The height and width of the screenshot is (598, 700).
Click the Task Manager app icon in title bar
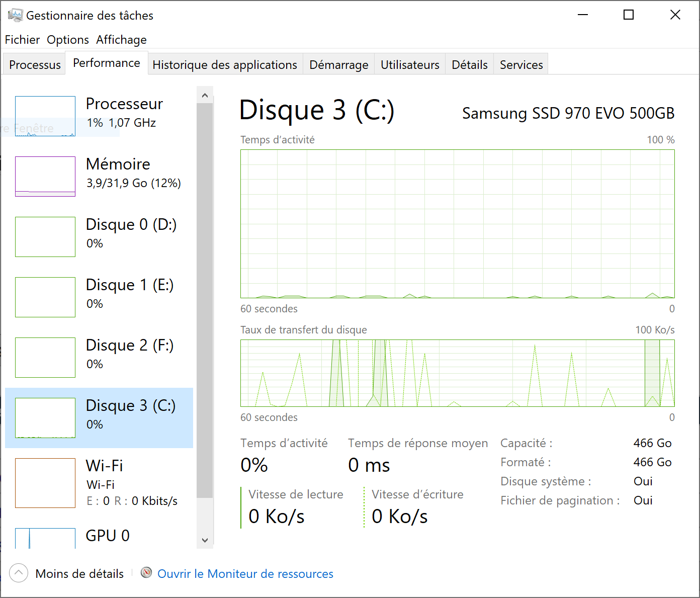[15, 15]
